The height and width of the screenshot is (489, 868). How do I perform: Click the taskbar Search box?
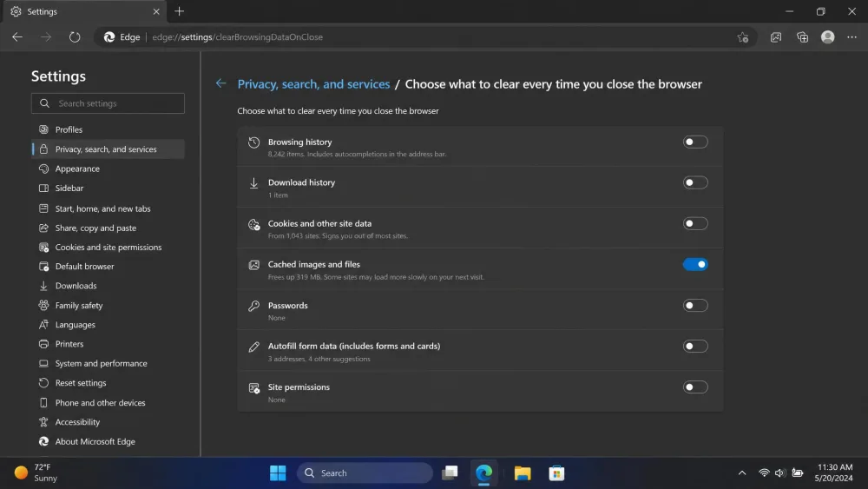[x=365, y=473]
